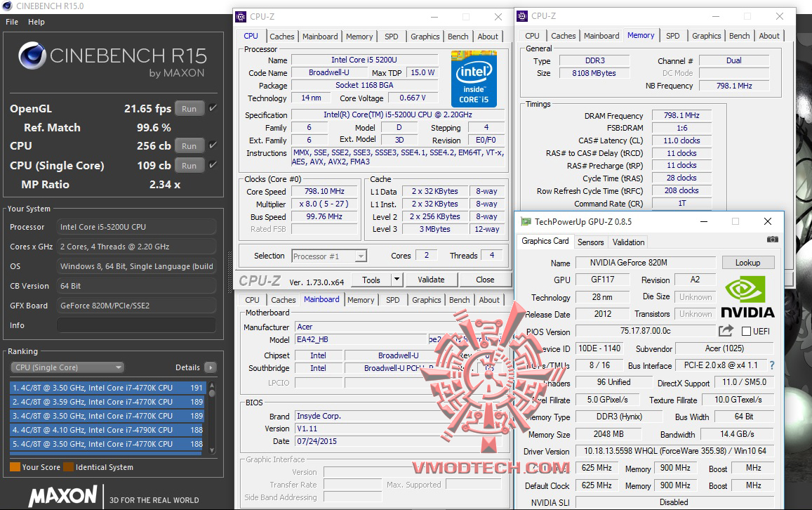
Task: Click the GPU-Z title bar icon
Action: click(x=526, y=222)
